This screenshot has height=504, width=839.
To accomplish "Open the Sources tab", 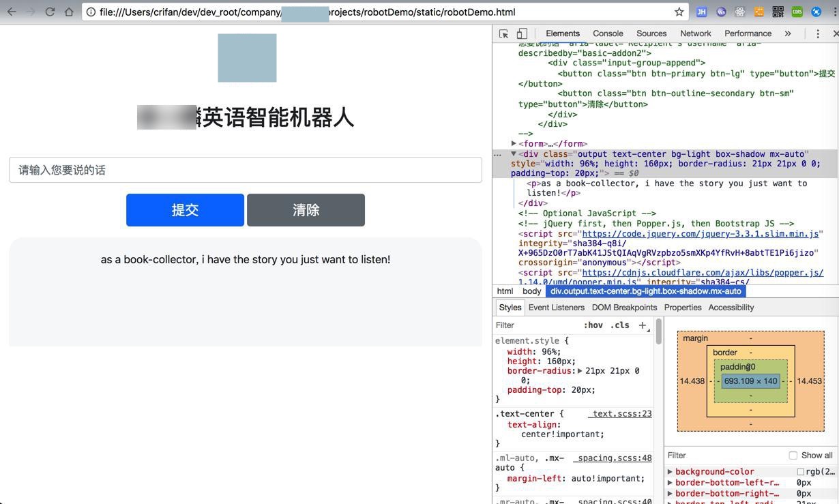I will (x=651, y=33).
